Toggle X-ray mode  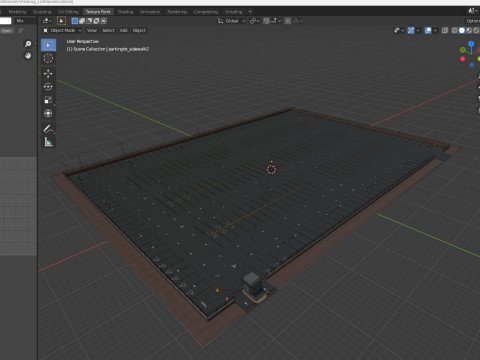(445, 31)
